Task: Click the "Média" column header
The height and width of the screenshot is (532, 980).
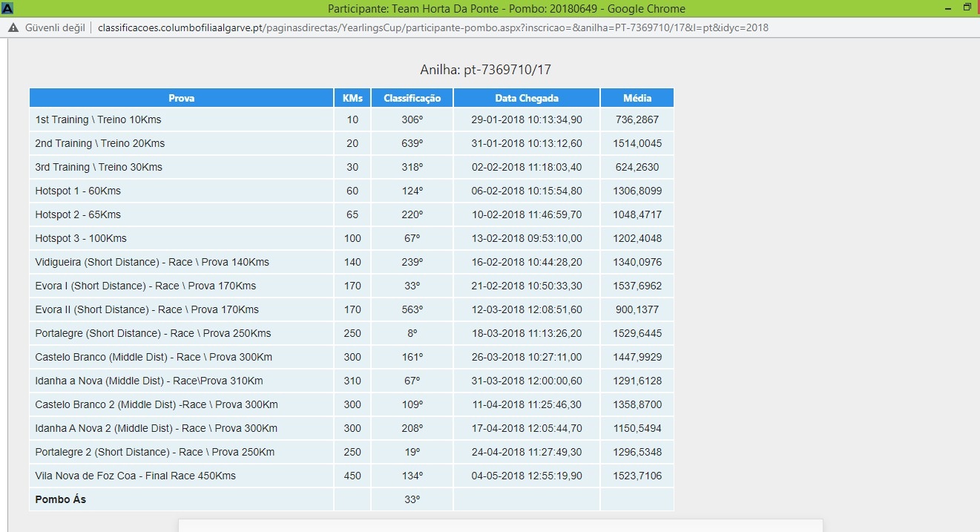Action: (x=636, y=97)
